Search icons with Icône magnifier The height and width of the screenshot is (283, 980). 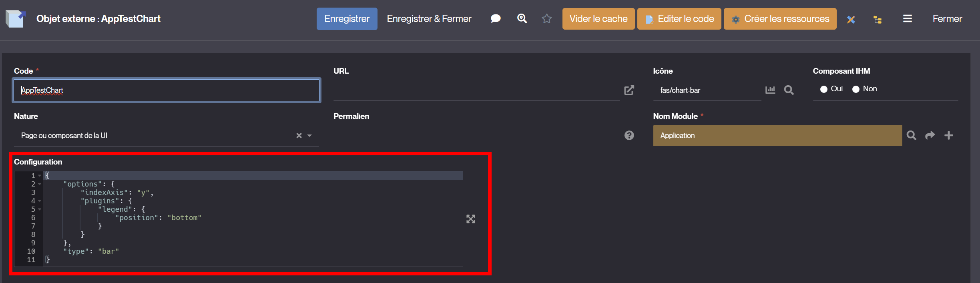click(789, 90)
